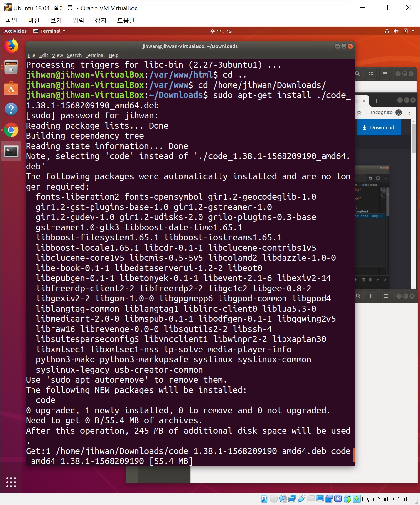Open VirtualBox 보기 menu
This screenshot has width=420, height=505.
pyautogui.click(x=56, y=20)
